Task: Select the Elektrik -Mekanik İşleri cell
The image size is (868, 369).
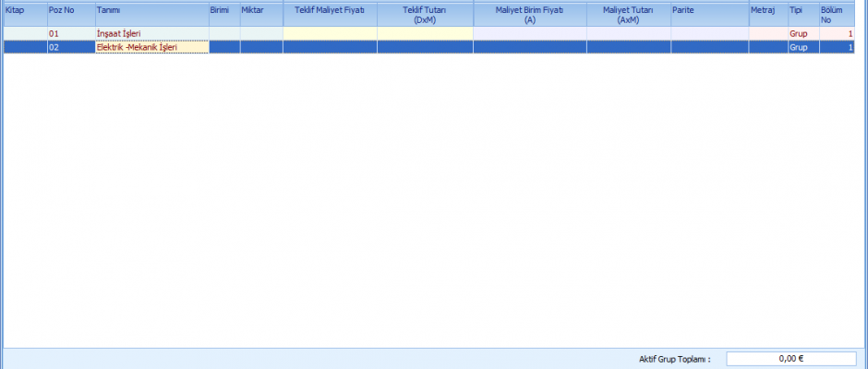Action: pos(151,47)
